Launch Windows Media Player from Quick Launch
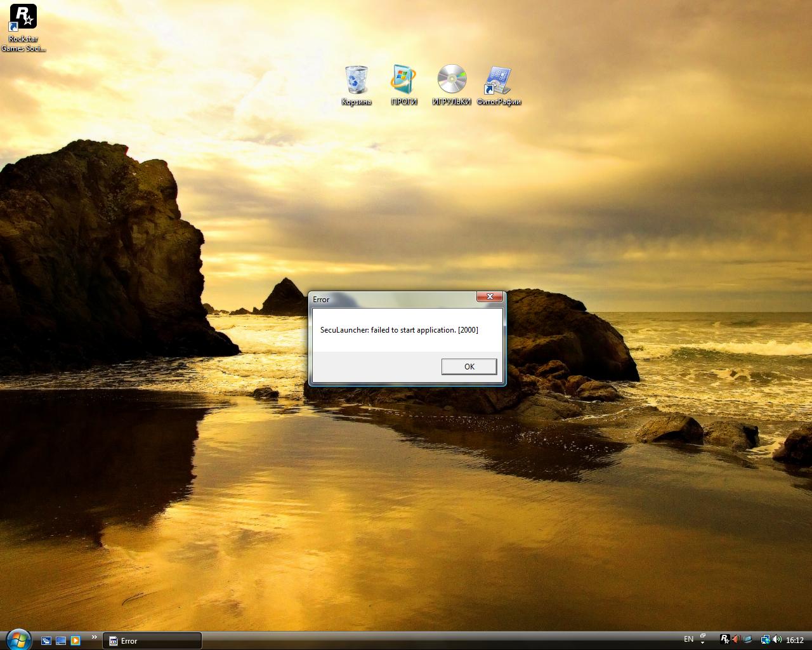 [75, 640]
